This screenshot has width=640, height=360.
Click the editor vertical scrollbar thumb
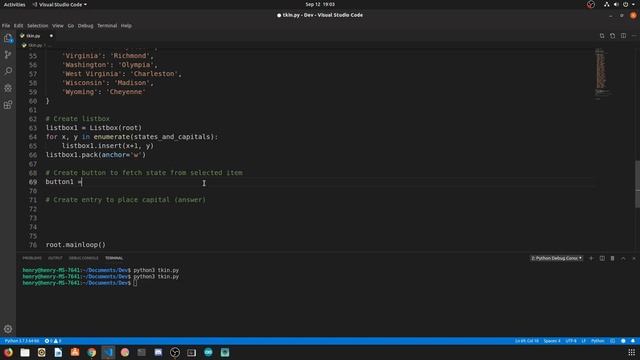[x=638, y=184]
